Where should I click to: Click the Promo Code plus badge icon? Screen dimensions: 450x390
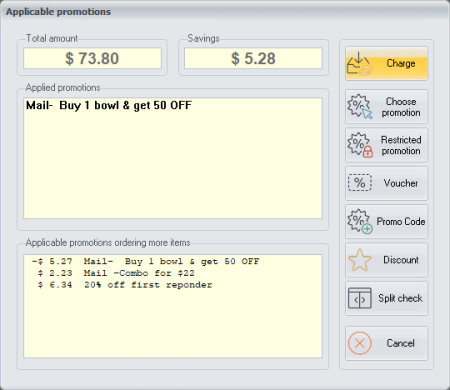360,221
